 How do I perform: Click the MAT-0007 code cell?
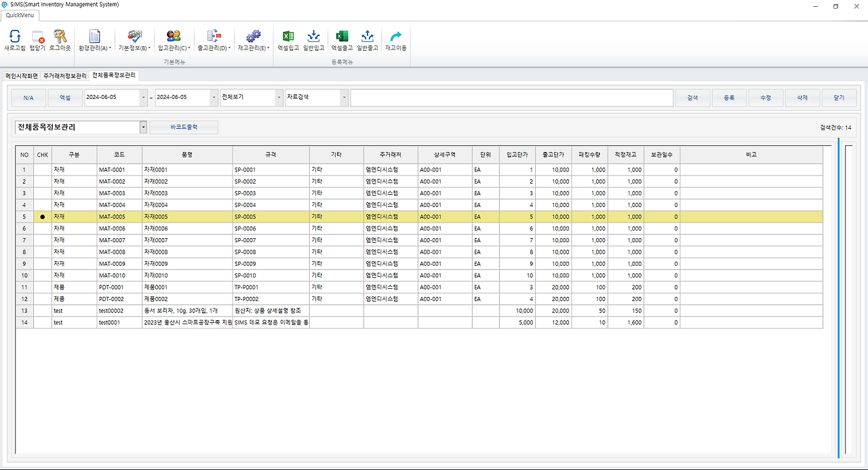119,240
